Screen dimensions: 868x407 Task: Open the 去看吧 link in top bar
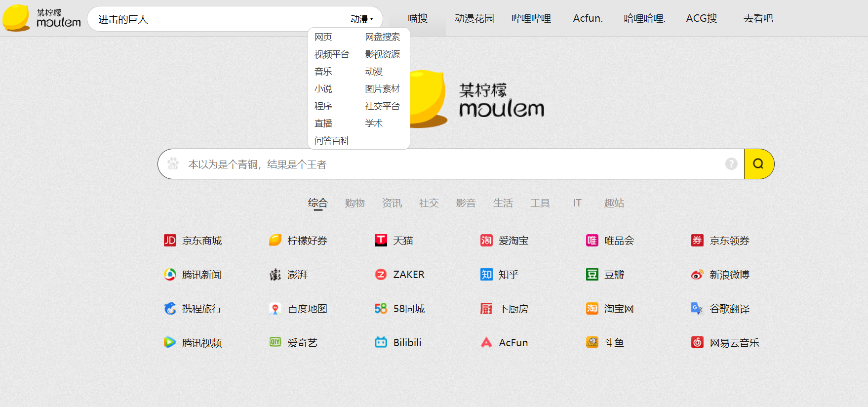point(758,19)
